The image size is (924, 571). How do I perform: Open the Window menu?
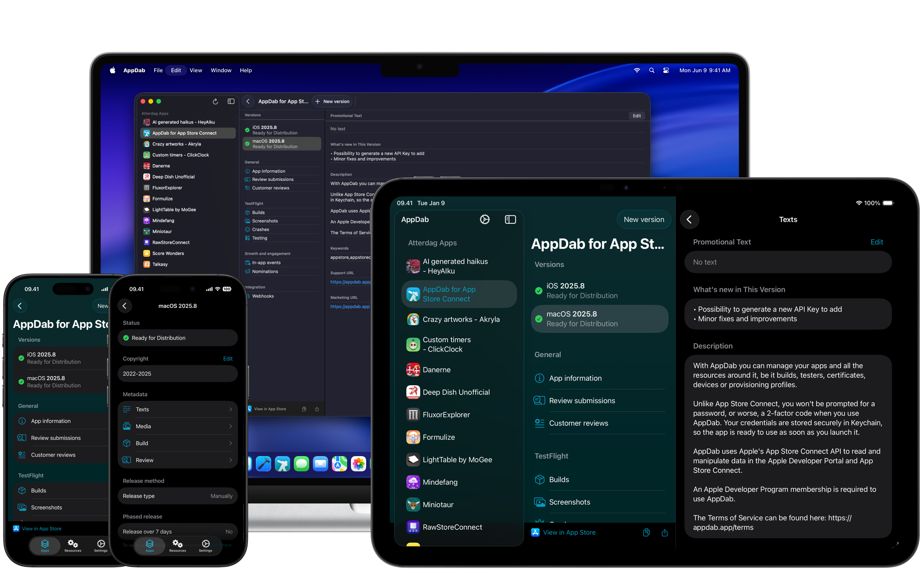click(220, 70)
